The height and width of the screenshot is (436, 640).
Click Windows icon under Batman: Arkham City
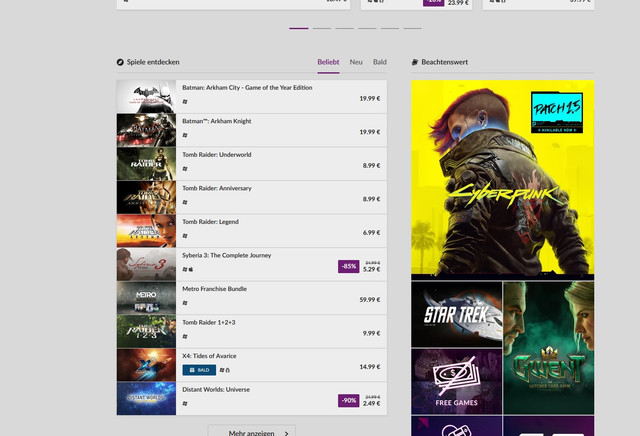point(184,102)
